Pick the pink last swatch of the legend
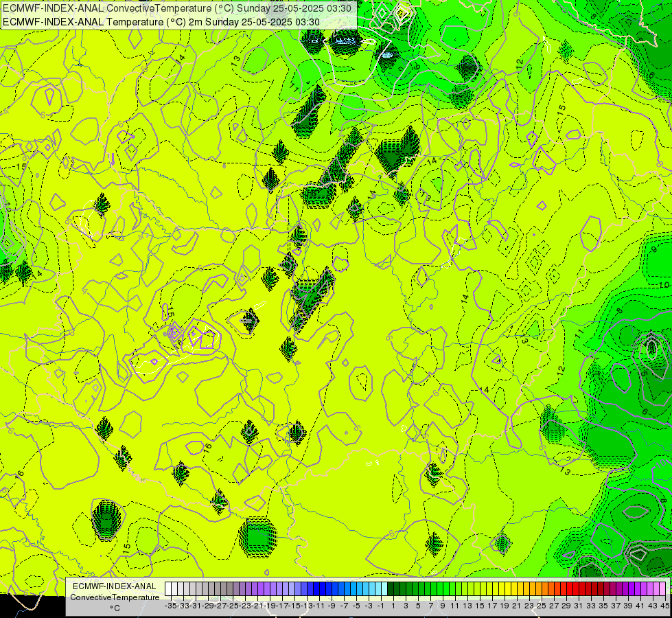The image size is (672, 618). pyautogui.click(x=662, y=588)
